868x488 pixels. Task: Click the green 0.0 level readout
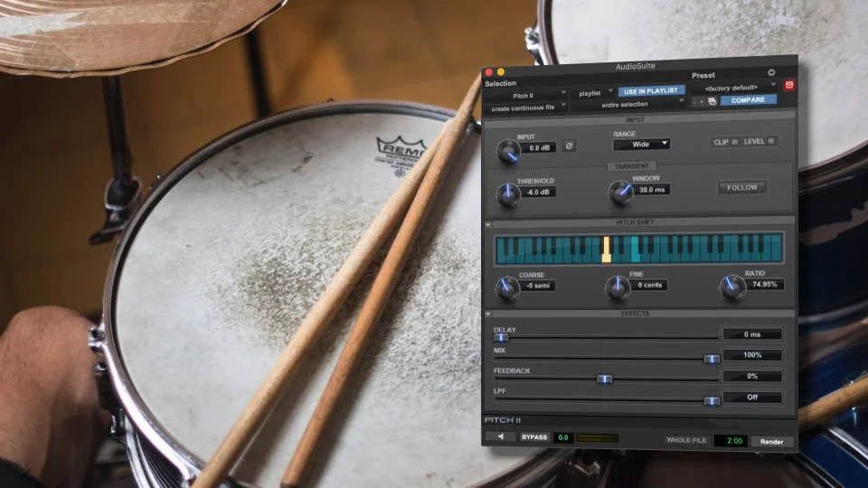pyautogui.click(x=563, y=437)
